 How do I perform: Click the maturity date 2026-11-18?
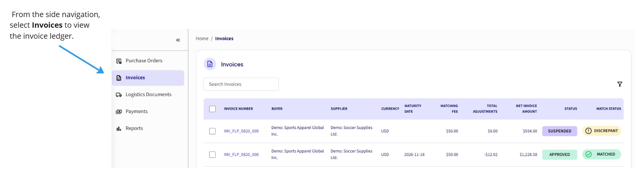click(414, 155)
